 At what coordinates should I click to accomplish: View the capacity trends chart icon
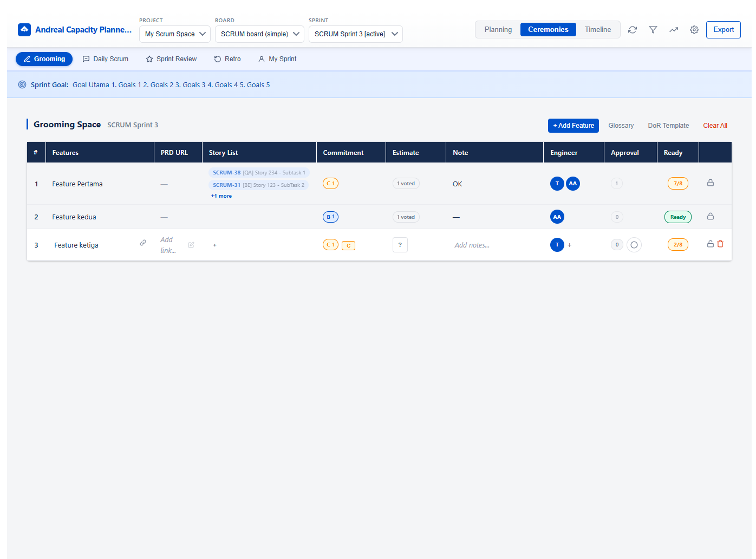point(673,30)
